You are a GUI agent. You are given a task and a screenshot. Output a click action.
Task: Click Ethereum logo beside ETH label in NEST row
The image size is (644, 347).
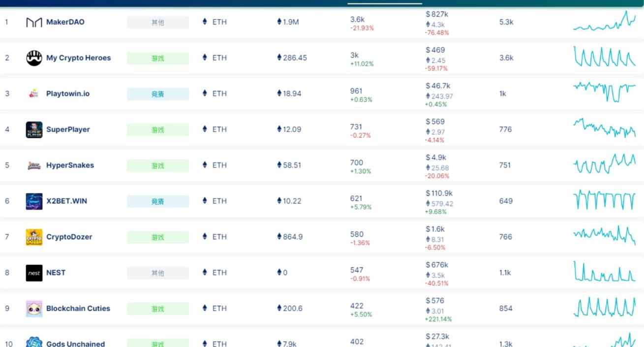205,272
